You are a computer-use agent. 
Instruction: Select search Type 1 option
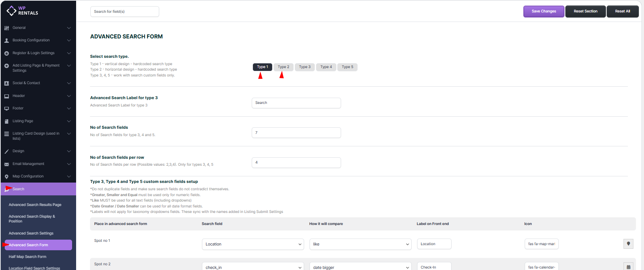click(262, 67)
